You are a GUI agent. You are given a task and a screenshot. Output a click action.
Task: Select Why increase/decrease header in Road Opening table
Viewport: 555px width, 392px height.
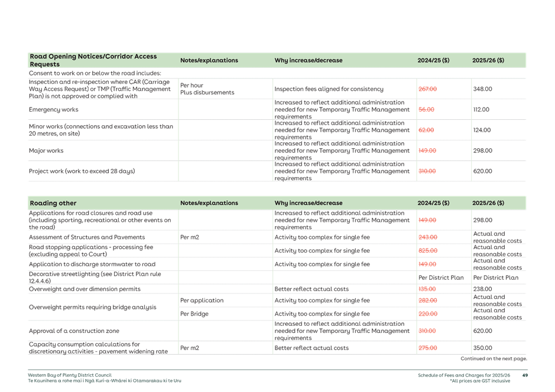(x=308, y=60)
